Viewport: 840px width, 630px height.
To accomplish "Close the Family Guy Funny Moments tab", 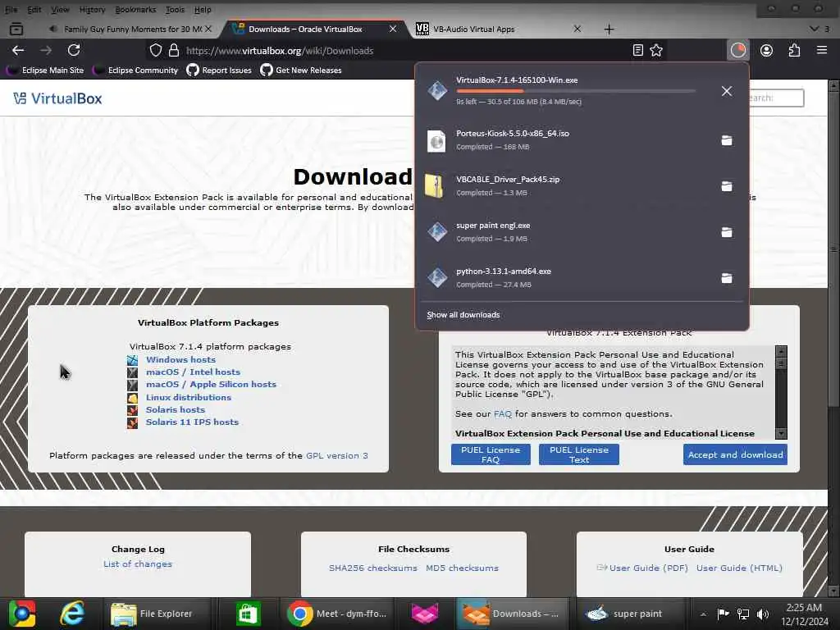I will 208,29.
